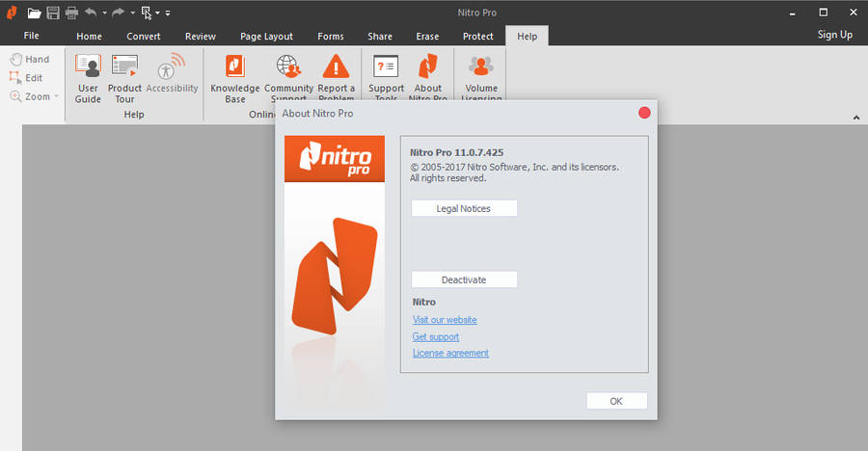The width and height of the screenshot is (868, 451).
Task: Follow the Visit our website link
Action: coord(445,320)
